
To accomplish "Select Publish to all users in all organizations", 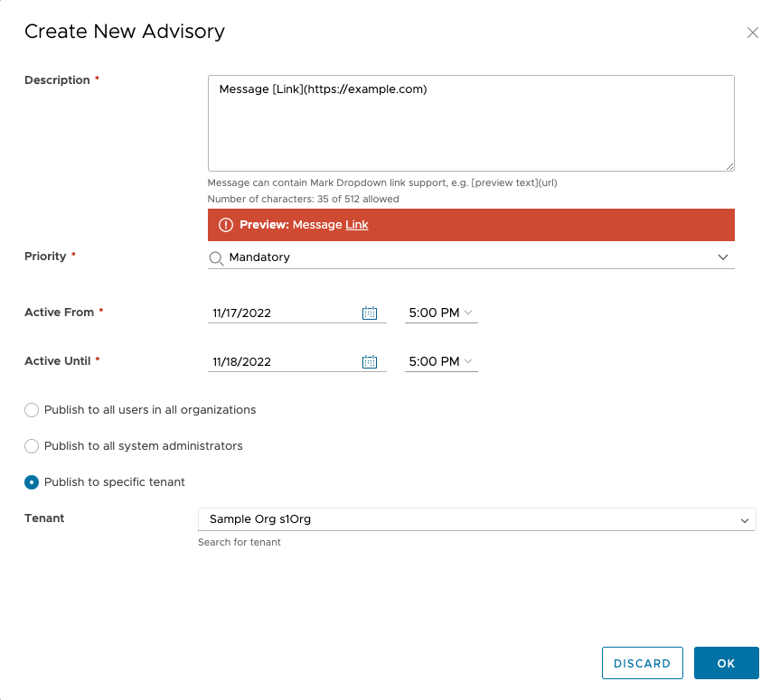I will pos(32,410).
